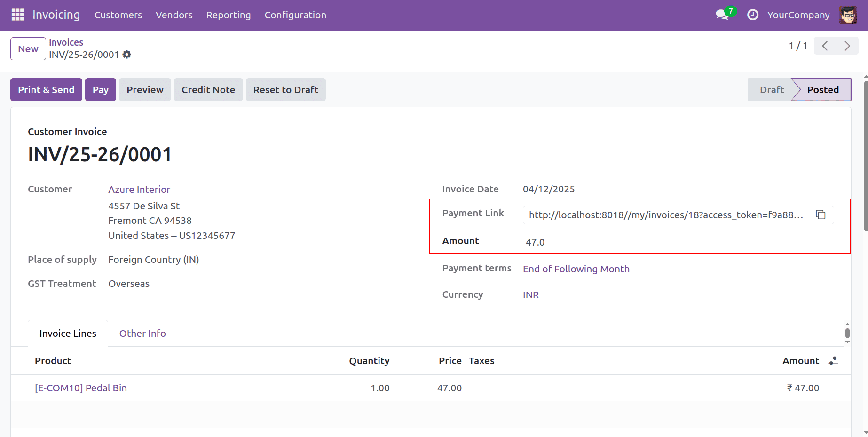Click the Overseas GST Treatment value
The width and height of the screenshot is (868, 437).
(129, 284)
